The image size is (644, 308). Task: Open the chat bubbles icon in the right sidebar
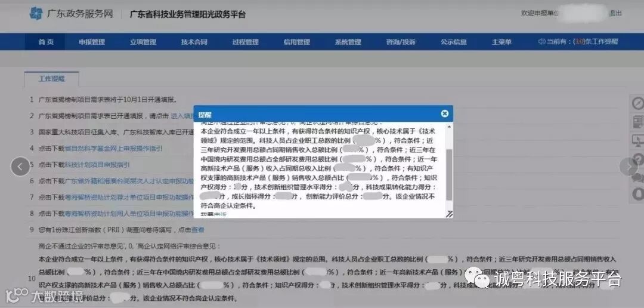point(638,177)
